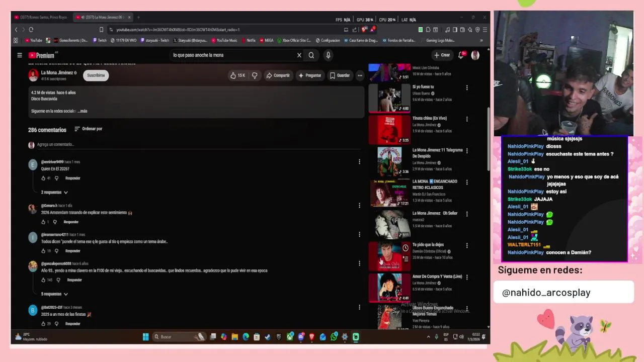Screen dimensions: 644x362
Task: Open browser apps grid in bookmarks bar
Action: [x=16, y=40]
